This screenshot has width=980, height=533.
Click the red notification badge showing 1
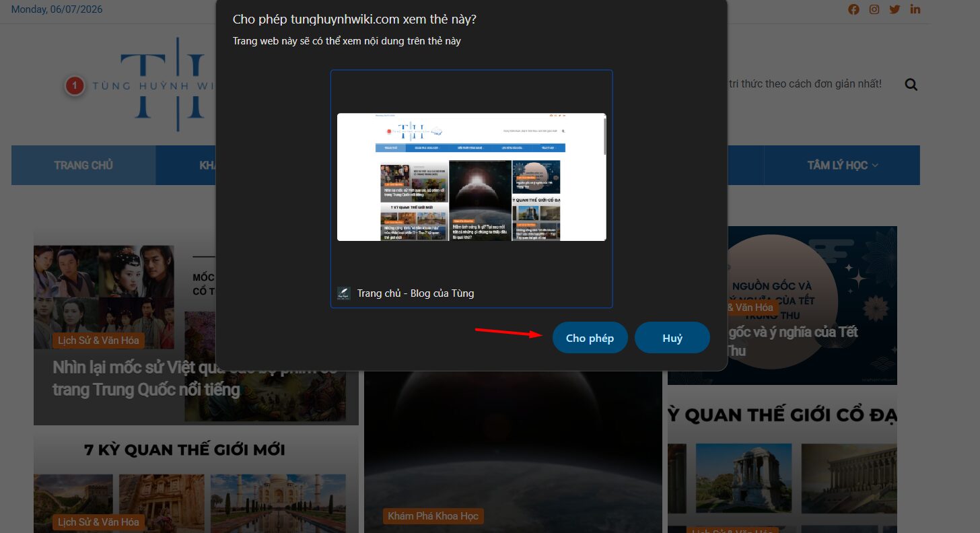coord(75,86)
